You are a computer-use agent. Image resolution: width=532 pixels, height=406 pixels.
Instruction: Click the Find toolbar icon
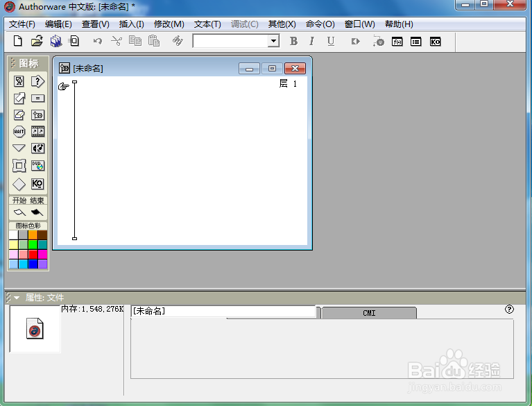pyautogui.click(x=178, y=41)
